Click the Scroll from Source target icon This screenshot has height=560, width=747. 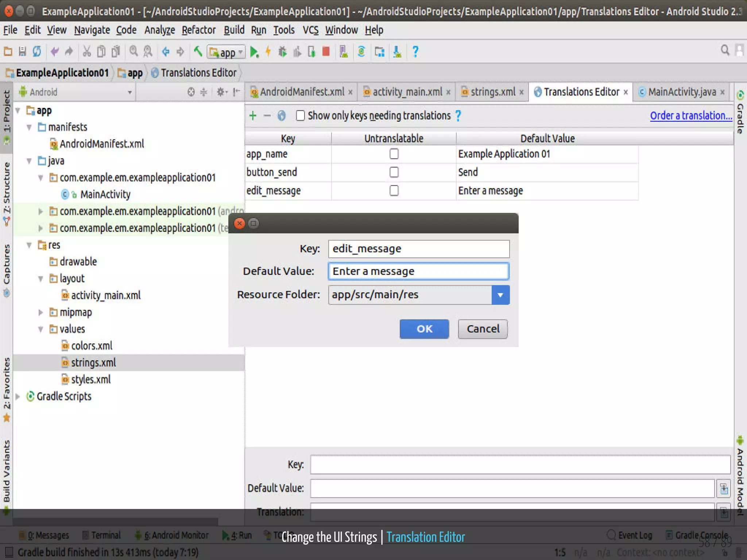[191, 92]
